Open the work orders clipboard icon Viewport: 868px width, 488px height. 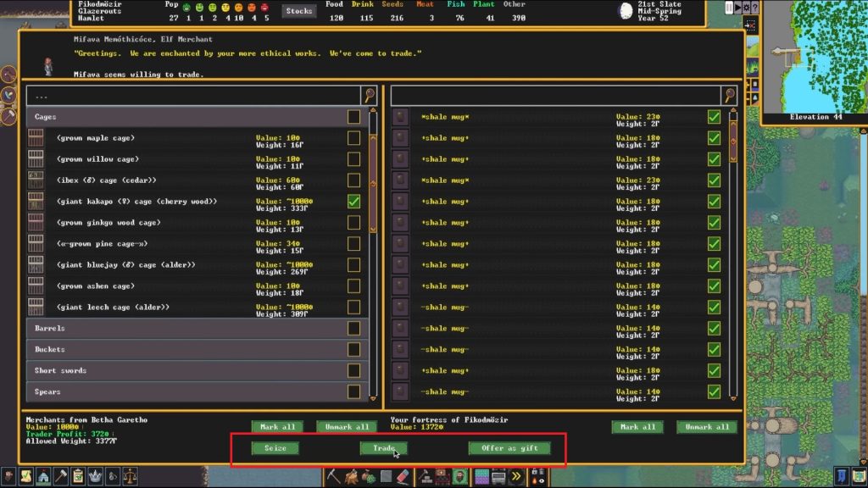pyautogui.click(x=78, y=476)
